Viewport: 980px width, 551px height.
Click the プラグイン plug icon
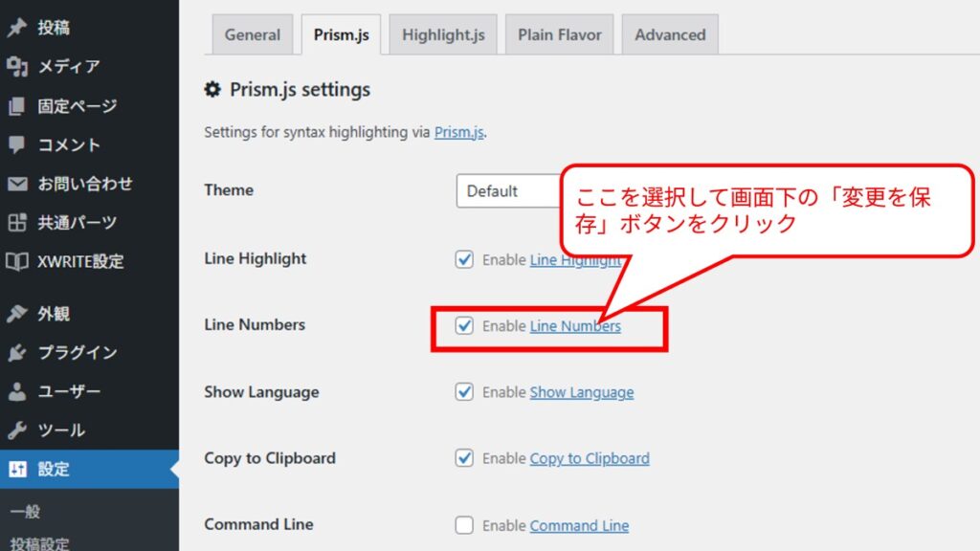tap(16, 353)
